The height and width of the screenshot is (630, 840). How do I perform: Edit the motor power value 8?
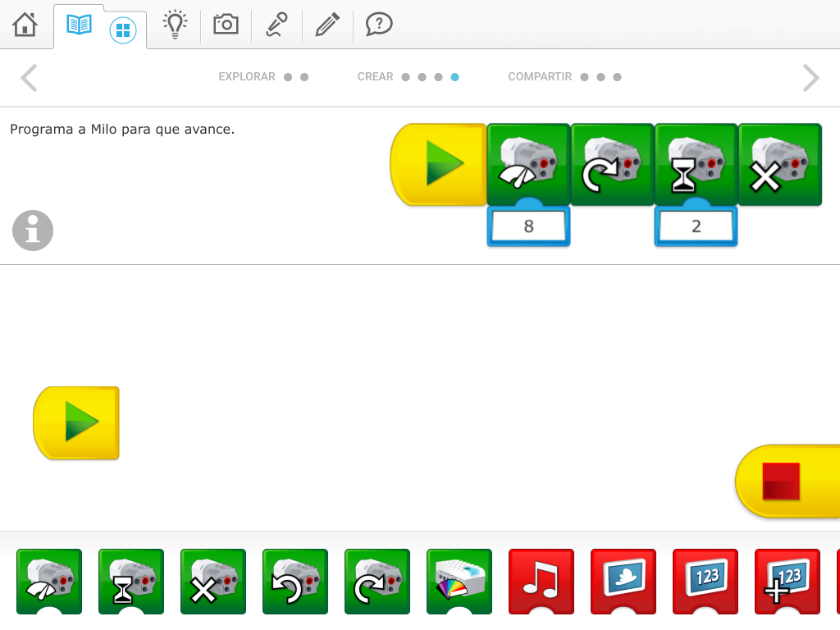click(528, 226)
